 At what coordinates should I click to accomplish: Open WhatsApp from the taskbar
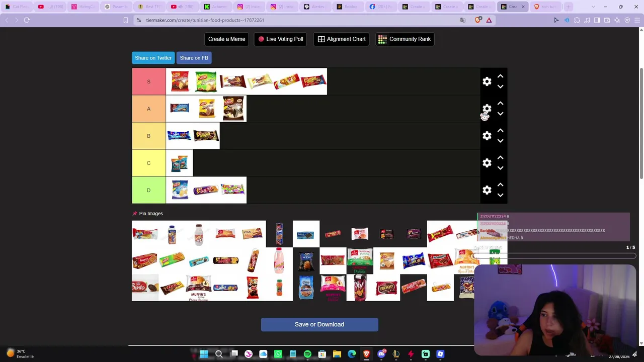click(x=278, y=354)
